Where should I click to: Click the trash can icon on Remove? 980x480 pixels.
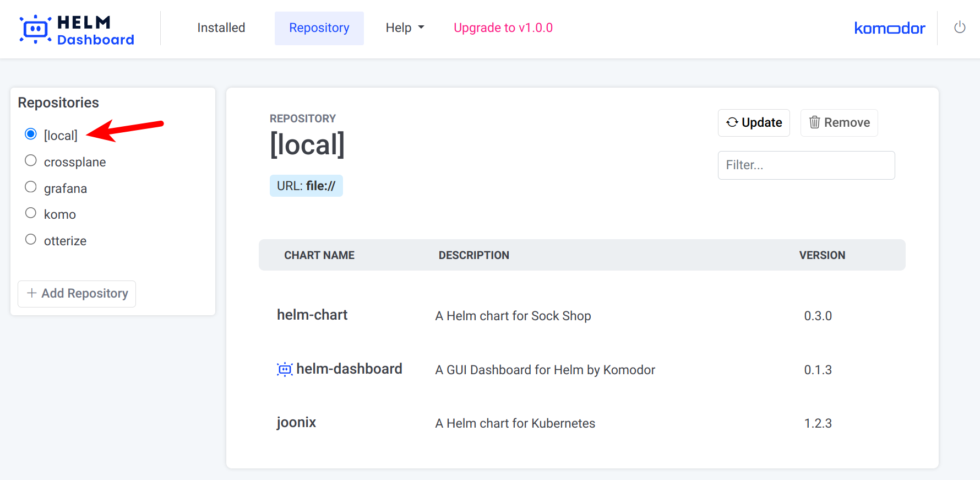814,122
